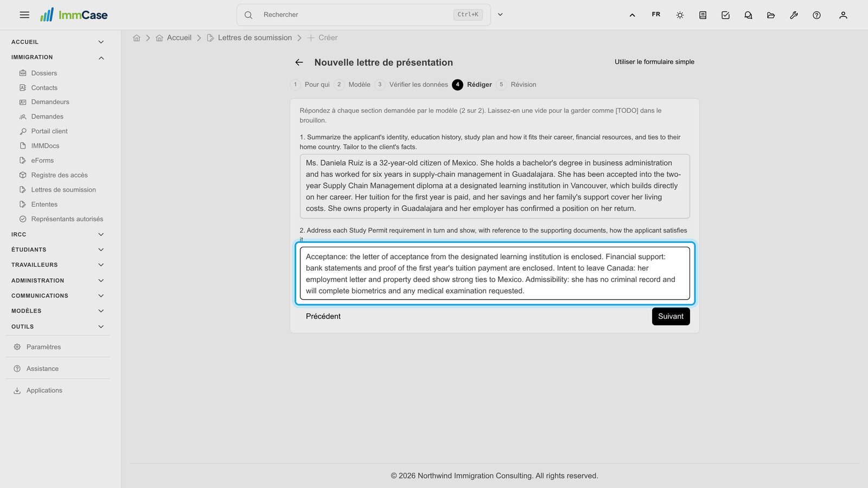Open the help question mark icon
This screenshot has width=868, height=488.
click(816, 15)
